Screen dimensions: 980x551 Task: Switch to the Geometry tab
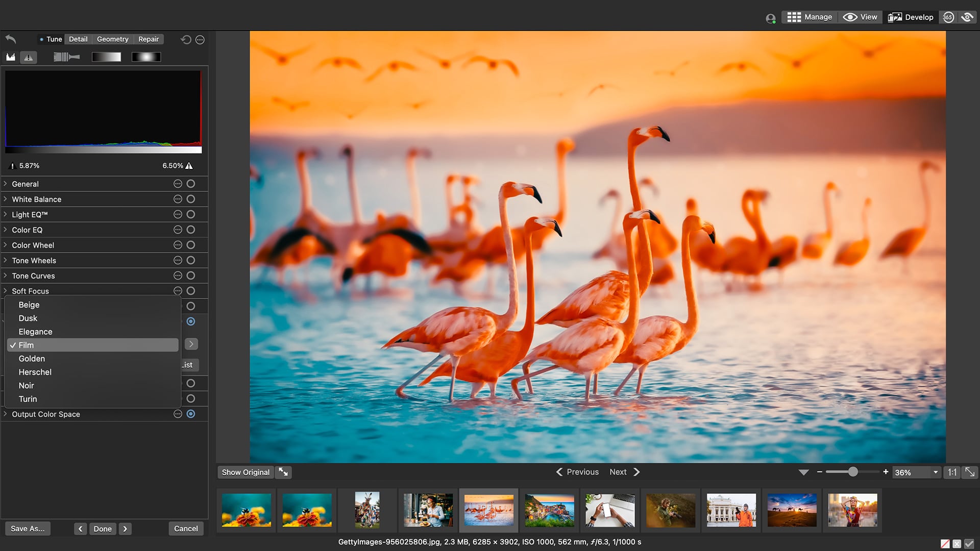tap(112, 39)
